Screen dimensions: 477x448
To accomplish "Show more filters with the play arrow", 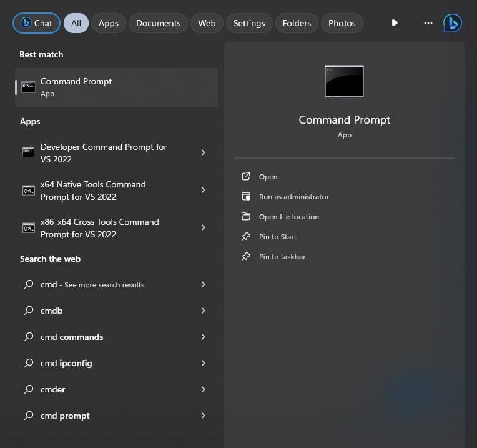I will click(x=395, y=23).
